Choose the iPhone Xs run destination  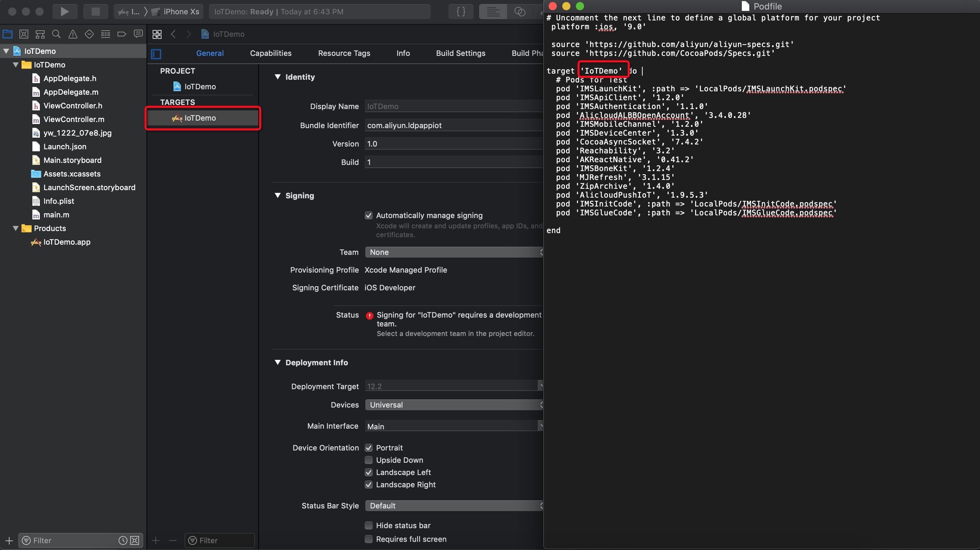175,11
